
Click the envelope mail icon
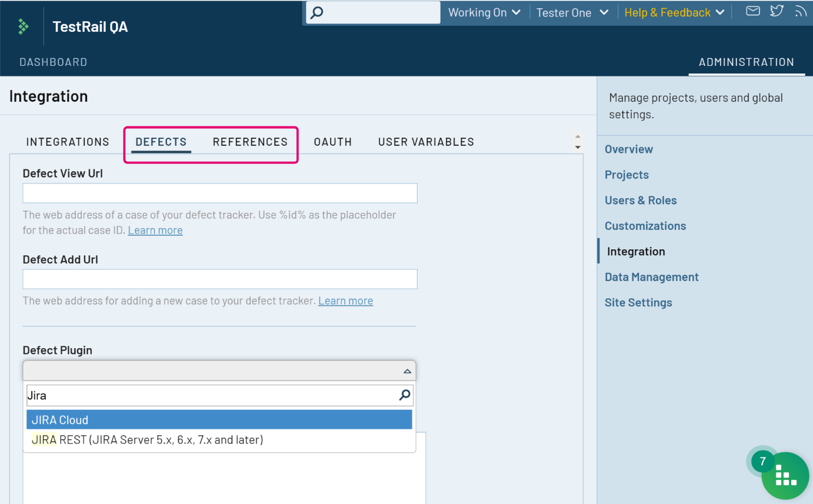pyautogui.click(x=752, y=11)
